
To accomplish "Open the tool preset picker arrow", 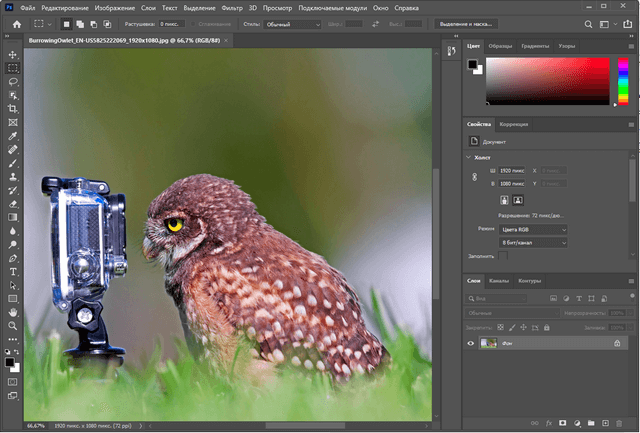I will (49, 24).
